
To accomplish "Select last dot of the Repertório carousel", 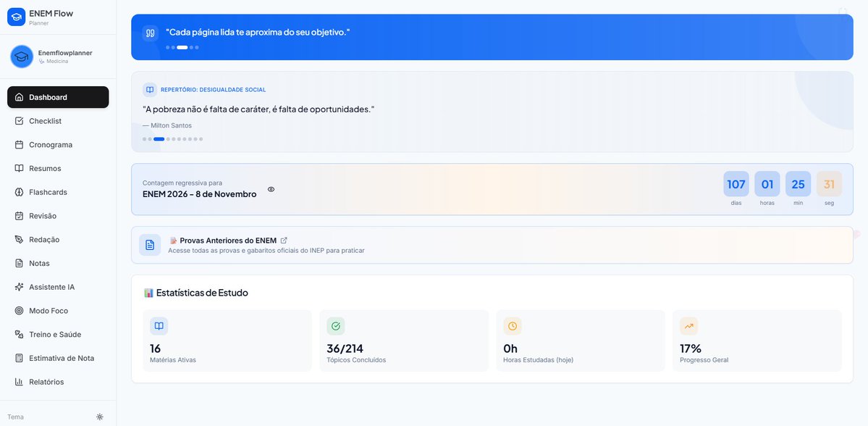I will 201,139.
